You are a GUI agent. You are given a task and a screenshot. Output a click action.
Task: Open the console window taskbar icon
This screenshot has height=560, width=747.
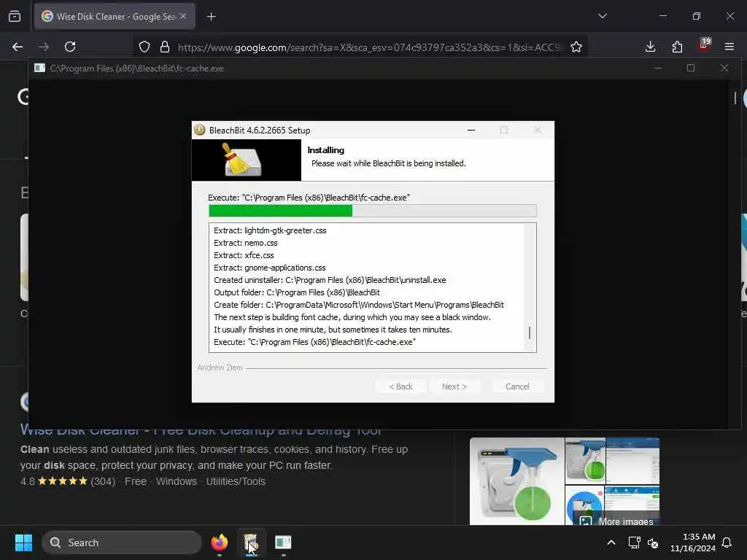[x=283, y=542]
